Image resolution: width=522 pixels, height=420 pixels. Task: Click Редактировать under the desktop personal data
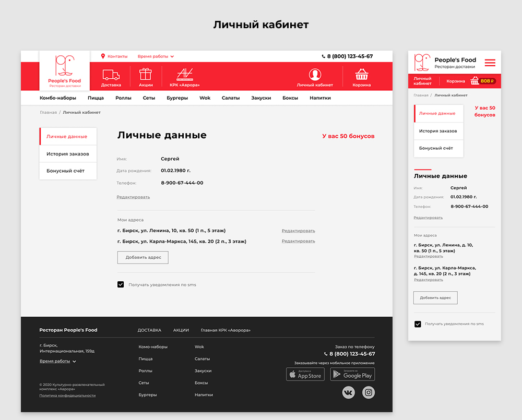tap(133, 197)
